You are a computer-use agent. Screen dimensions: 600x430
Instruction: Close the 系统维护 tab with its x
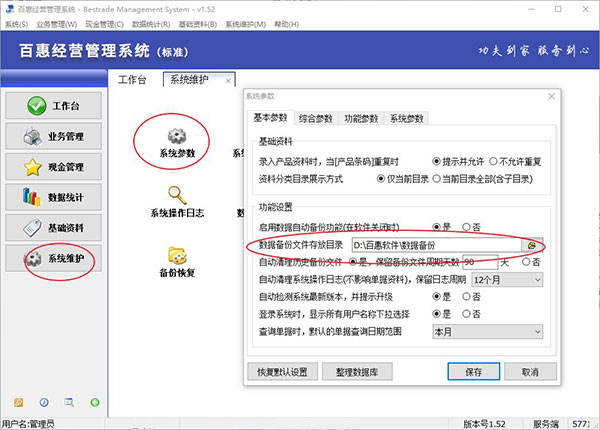click(228, 81)
